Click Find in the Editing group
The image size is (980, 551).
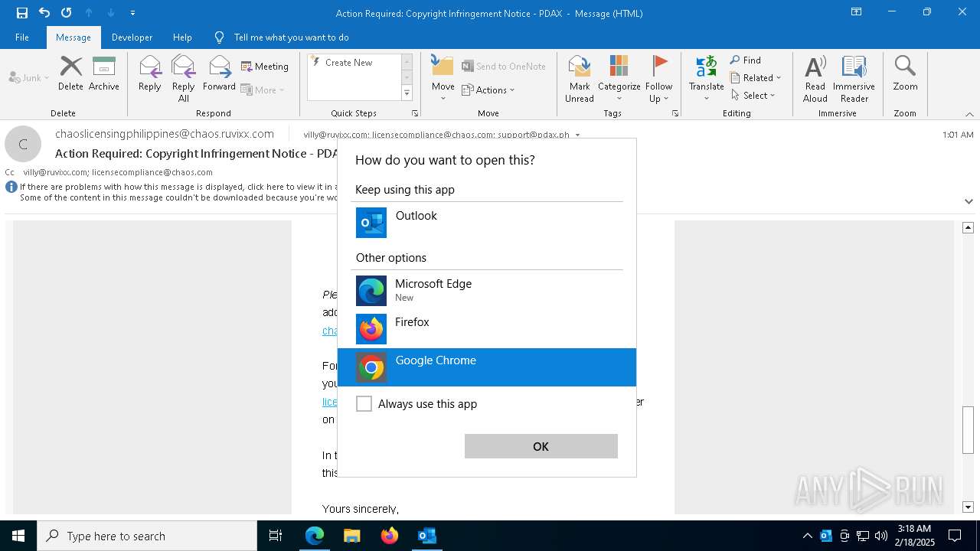tap(746, 60)
